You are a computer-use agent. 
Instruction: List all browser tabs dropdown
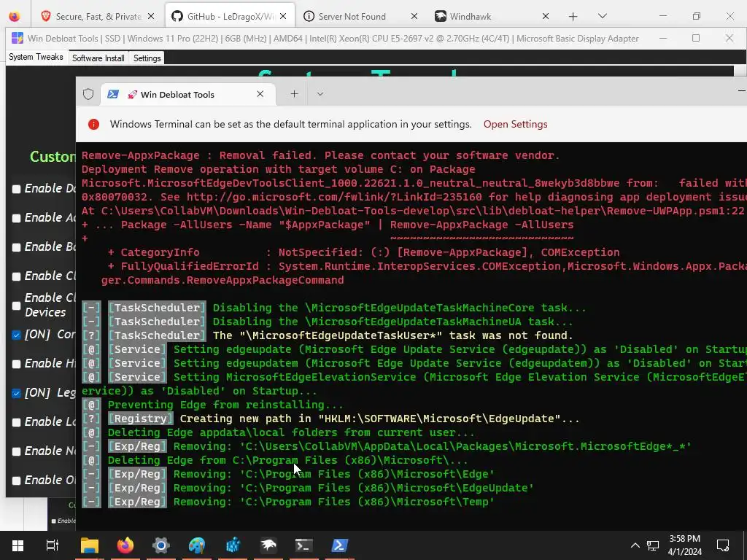click(x=602, y=16)
